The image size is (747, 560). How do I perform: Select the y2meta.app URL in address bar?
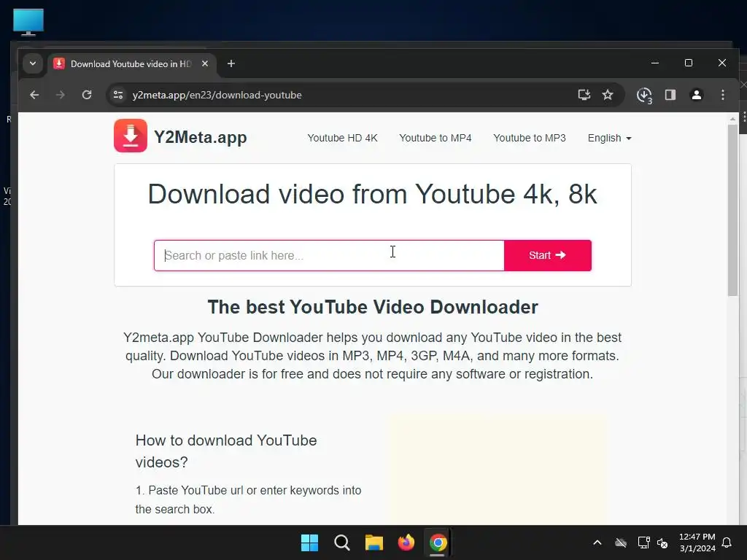click(217, 95)
